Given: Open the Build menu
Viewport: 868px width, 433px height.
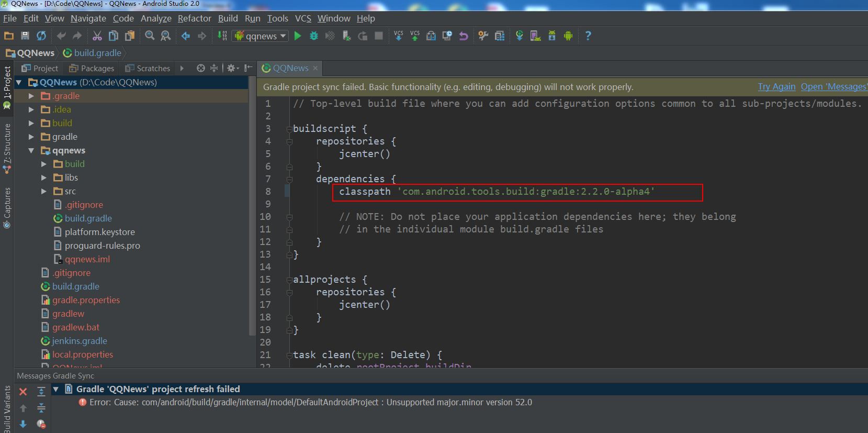Looking at the screenshot, I should click(228, 18).
